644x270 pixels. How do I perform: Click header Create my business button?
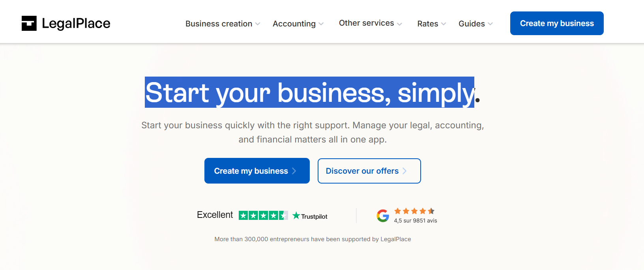click(x=557, y=23)
